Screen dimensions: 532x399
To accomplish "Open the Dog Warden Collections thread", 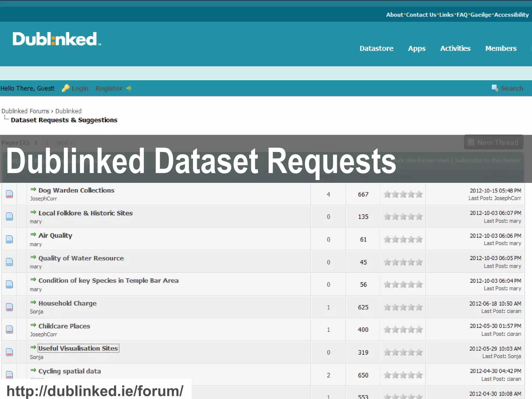I will click(76, 190).
